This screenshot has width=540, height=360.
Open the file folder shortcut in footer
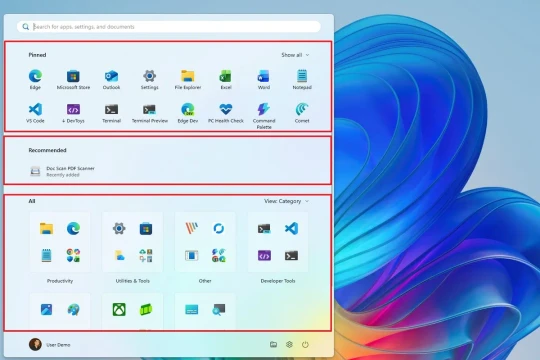click(x=273, y=344)
